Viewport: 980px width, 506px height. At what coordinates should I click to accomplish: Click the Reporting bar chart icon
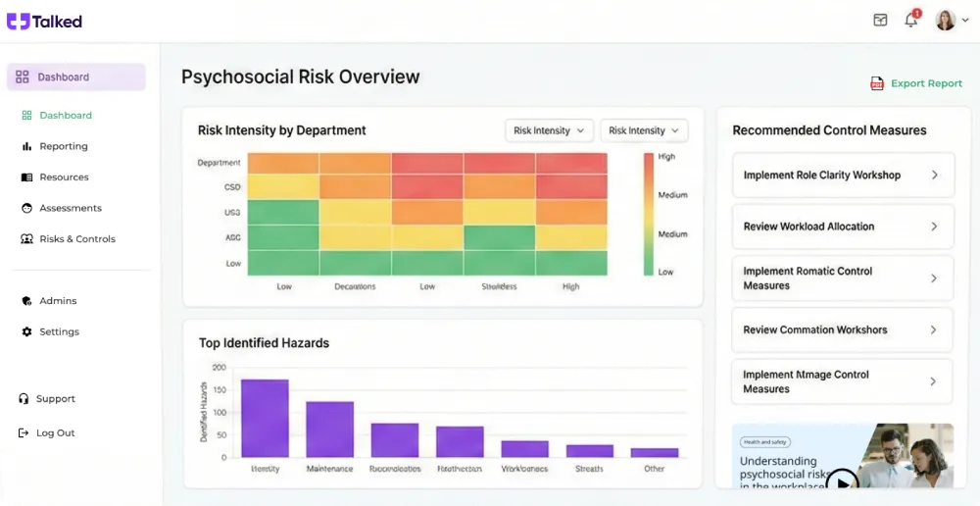[x=26, y=146]
